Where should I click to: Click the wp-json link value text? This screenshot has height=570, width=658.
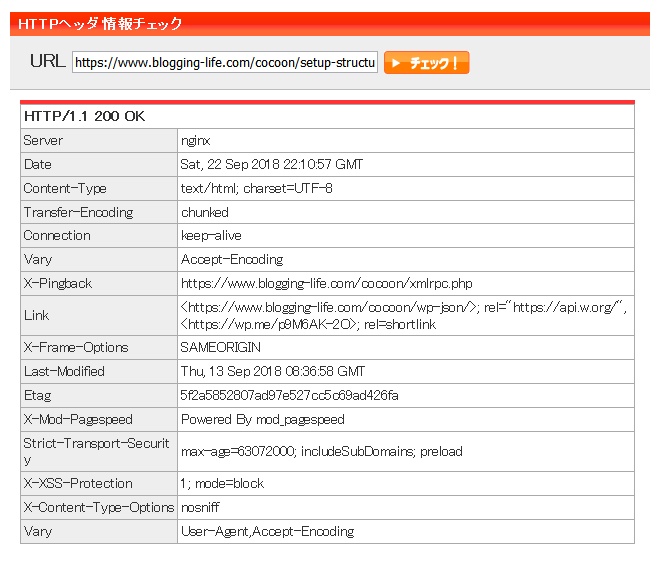(403, 308)
